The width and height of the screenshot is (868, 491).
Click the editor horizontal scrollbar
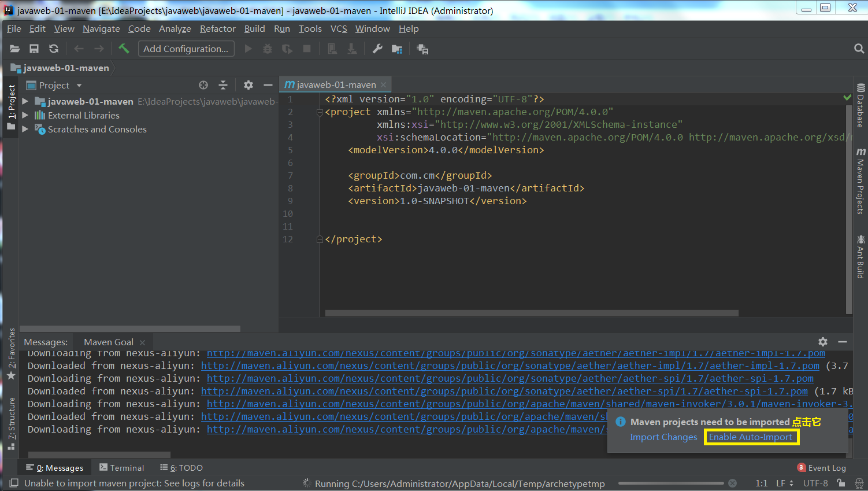tap(532, 313)
